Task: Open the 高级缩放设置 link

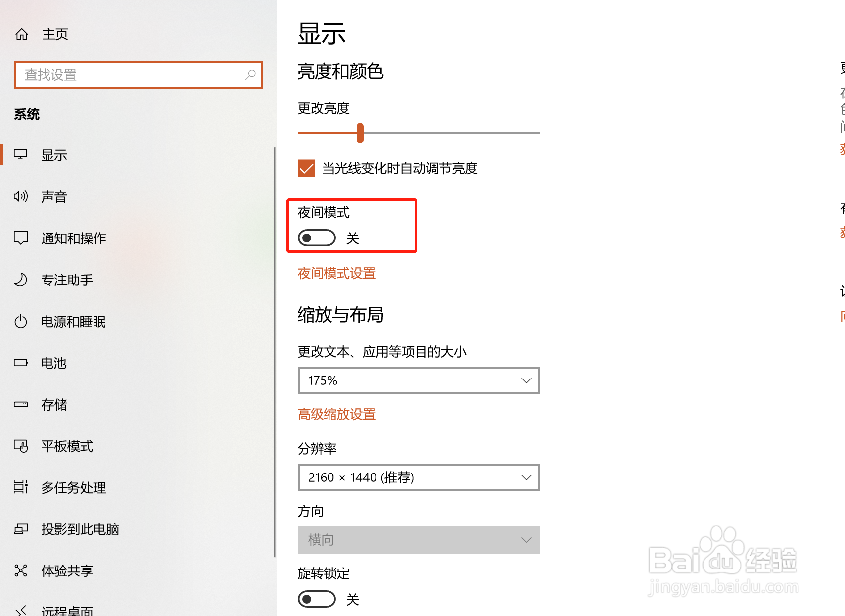Action: (336, 415)
